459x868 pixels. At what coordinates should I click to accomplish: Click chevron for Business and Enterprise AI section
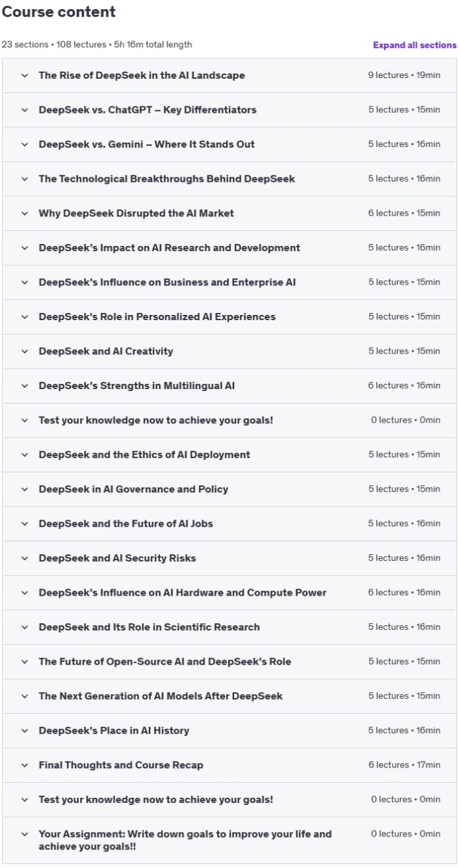tap(25, 282)
